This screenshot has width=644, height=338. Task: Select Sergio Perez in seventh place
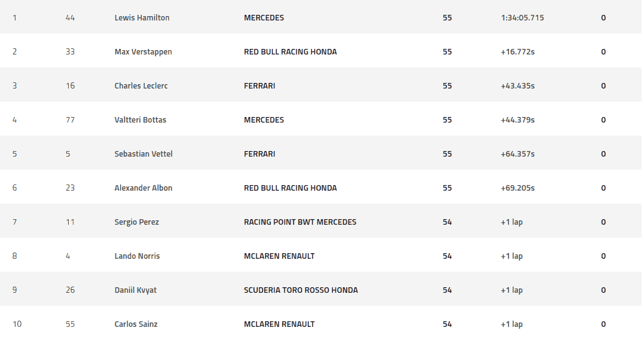pyautogui.click(x=136, y=222)
